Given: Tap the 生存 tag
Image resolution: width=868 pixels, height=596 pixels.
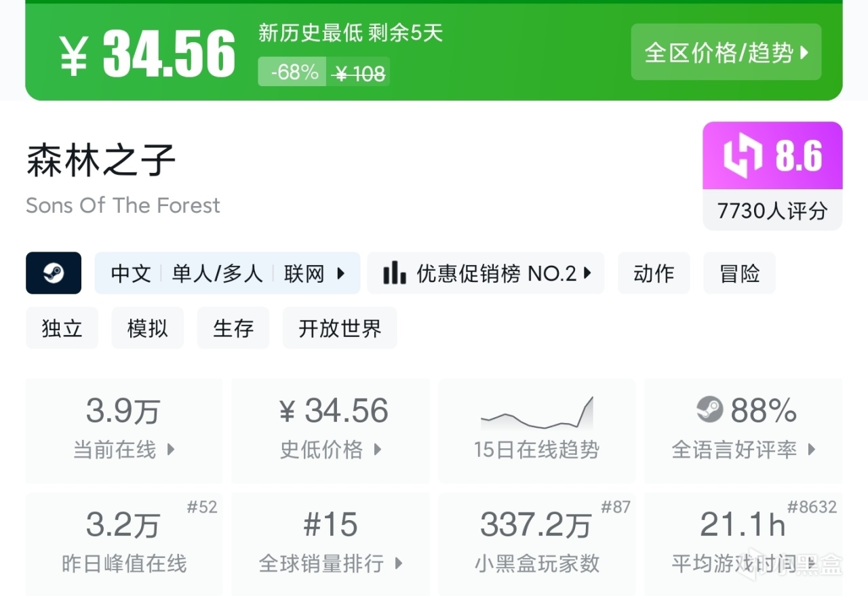Looking at the screenshot, I should pyautogui.click(x=233, y=328).
